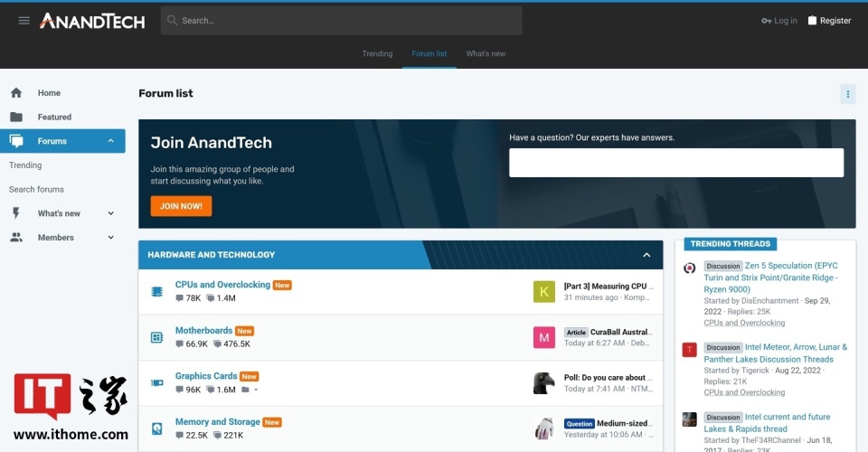The height and width of the screenshot is (452, 868).
Task: Switch to the Trending tab
Action: [x=377, y=54]
